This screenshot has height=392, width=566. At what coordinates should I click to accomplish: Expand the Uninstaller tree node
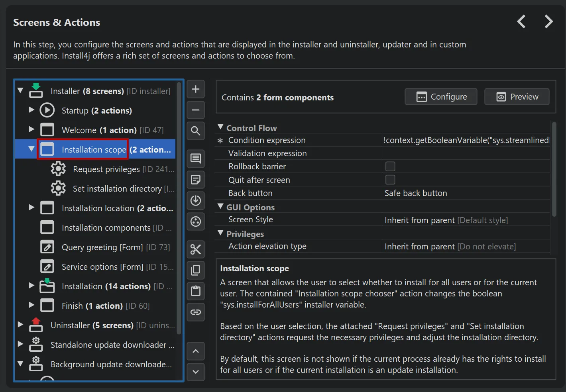point(20,324)
